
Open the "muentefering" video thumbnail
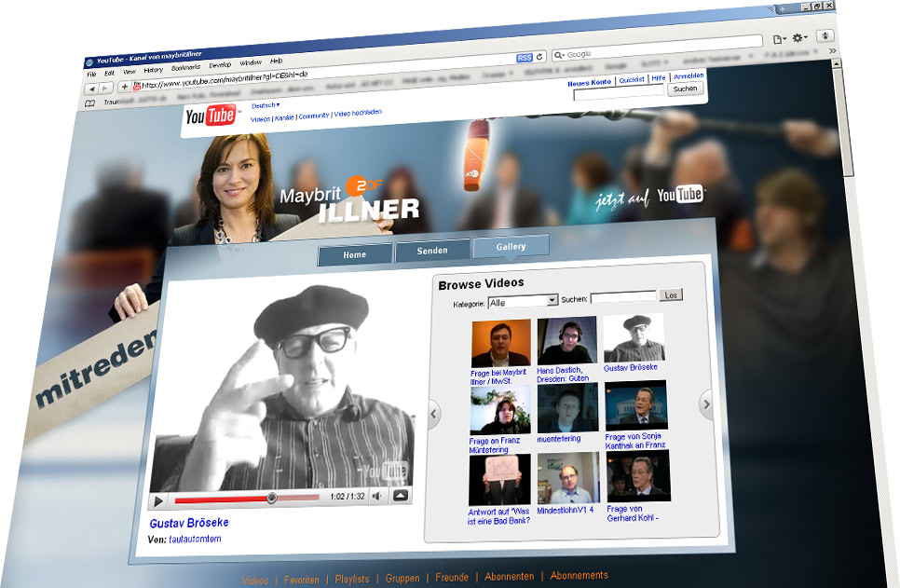(567, 408)
